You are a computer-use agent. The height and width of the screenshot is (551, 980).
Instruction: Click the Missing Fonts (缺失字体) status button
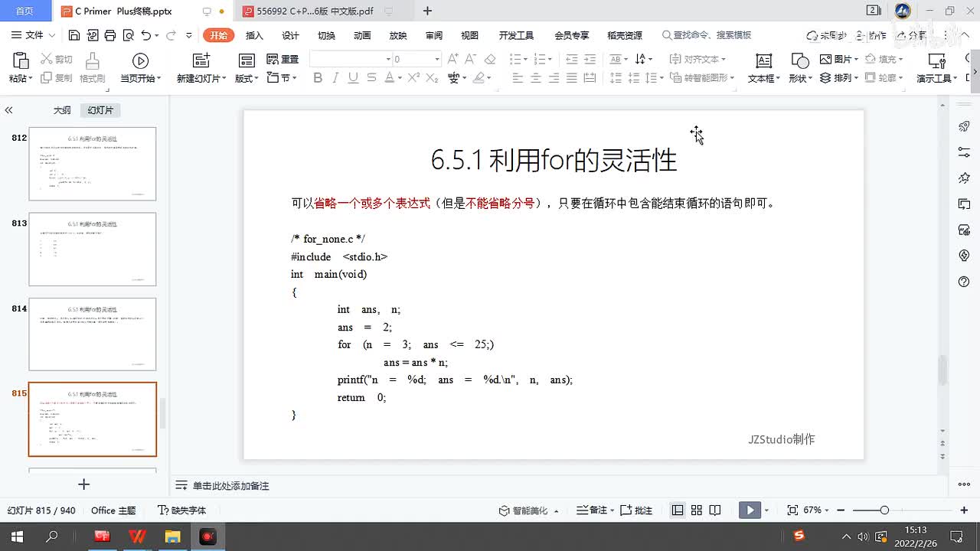[x=182, y=510]
